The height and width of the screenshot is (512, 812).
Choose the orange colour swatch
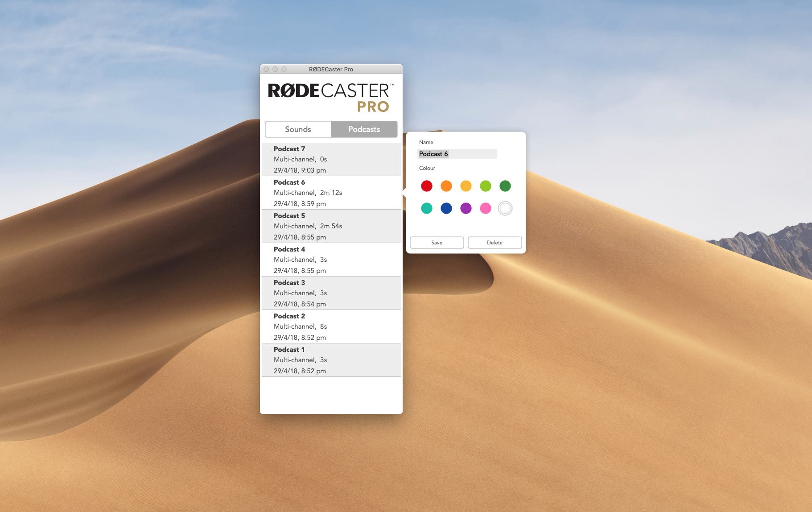(446, 186)
